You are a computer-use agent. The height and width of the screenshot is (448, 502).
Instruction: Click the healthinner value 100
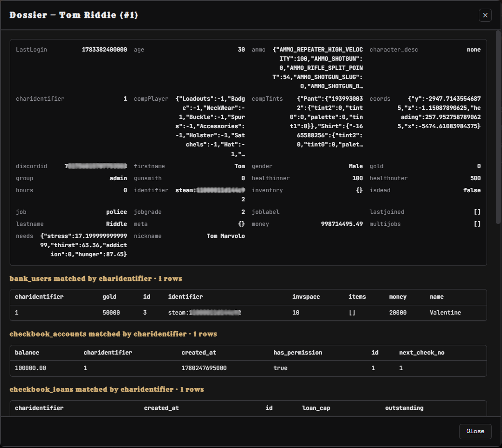coord(358,178)
